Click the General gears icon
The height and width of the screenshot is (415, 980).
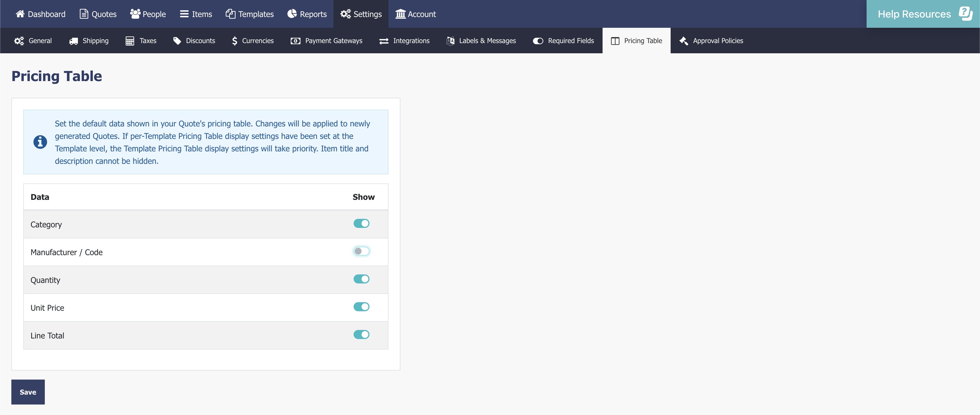(19, 41)
